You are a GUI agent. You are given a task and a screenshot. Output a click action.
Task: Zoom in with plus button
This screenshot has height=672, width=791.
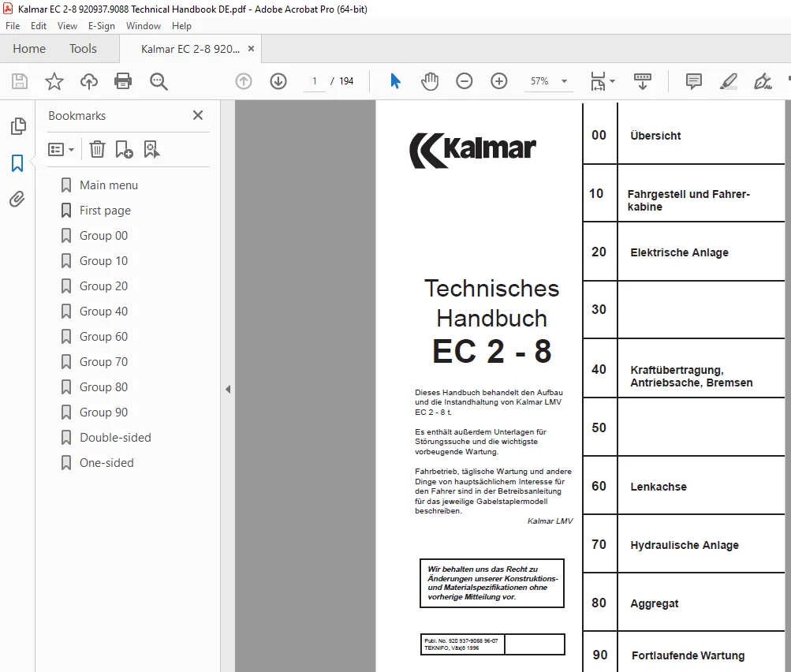click(x=499, y=81)
